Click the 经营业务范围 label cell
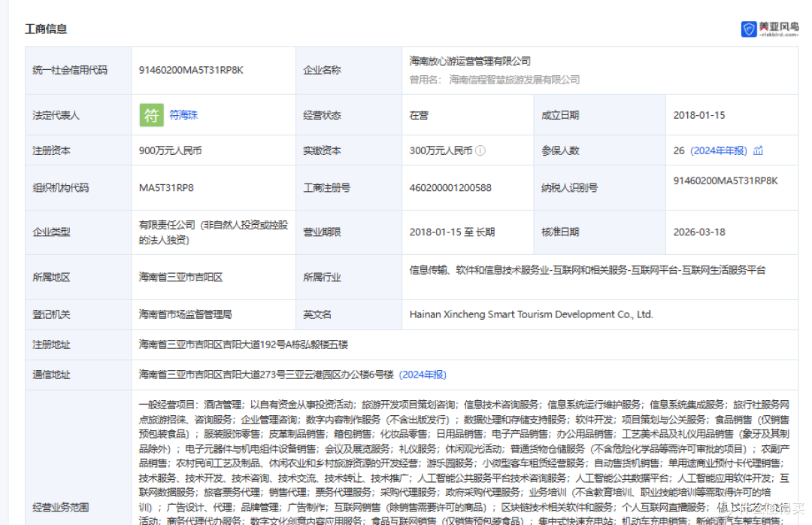Image resolution: width=812 pixels, height=525 pixels. [x=78, y=457]
